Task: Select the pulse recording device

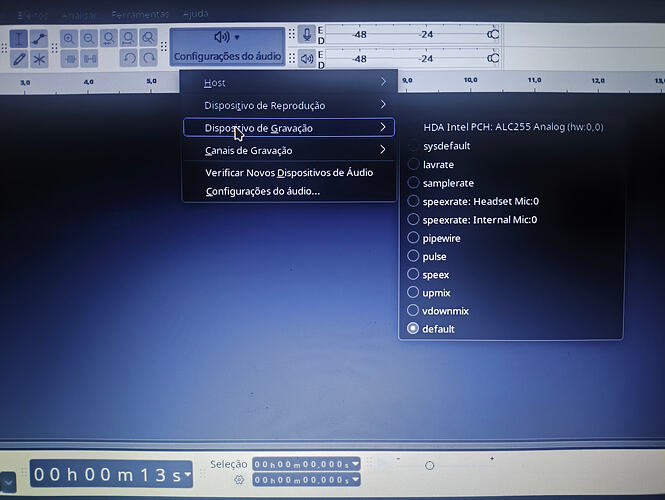Action: pos(434,256)
